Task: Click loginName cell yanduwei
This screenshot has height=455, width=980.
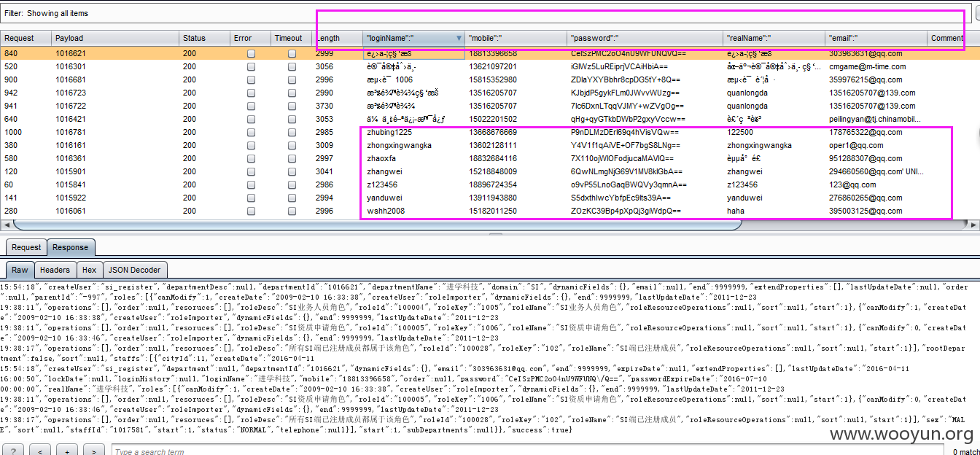Action: [x=384, y=198]
